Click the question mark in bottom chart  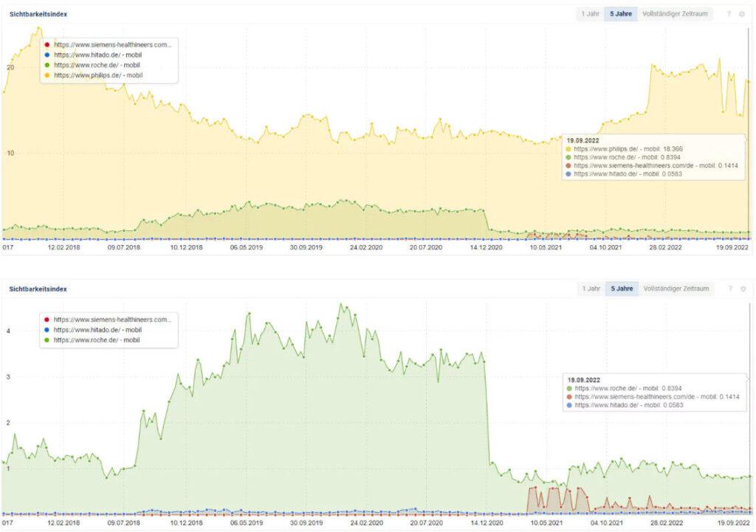[729, 289]
